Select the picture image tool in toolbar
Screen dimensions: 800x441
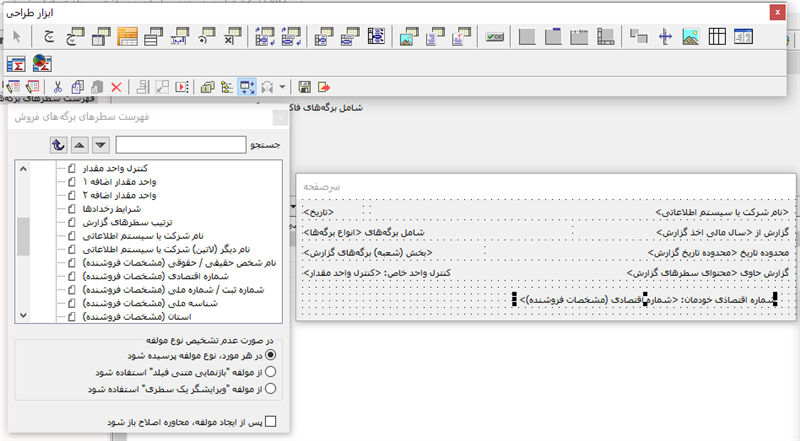point(690,38)
